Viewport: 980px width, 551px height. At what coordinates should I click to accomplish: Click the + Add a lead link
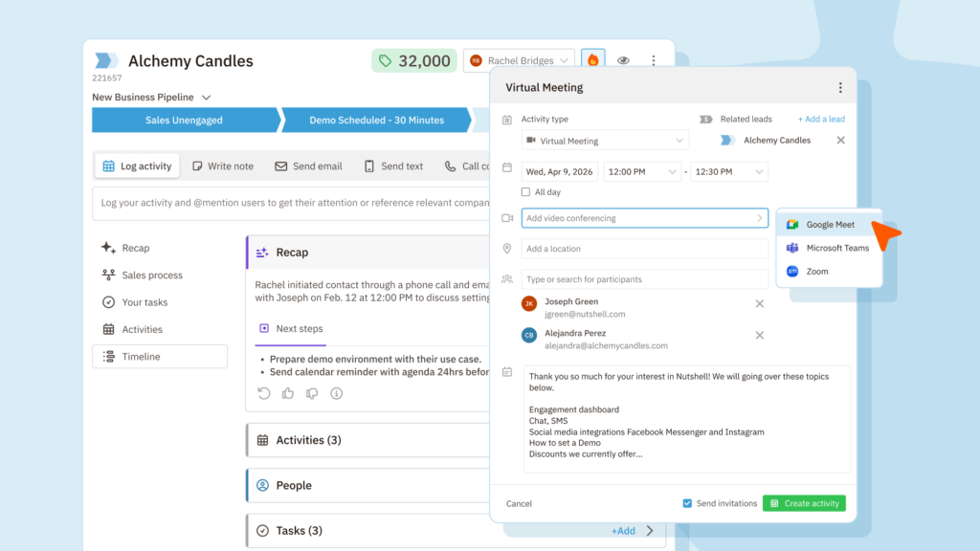820,120
